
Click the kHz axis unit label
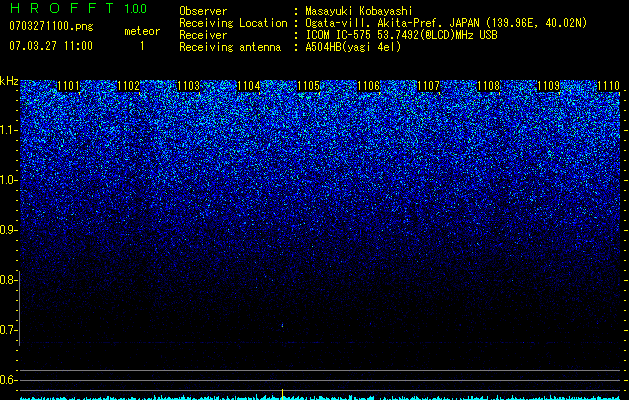pos(9,81)
